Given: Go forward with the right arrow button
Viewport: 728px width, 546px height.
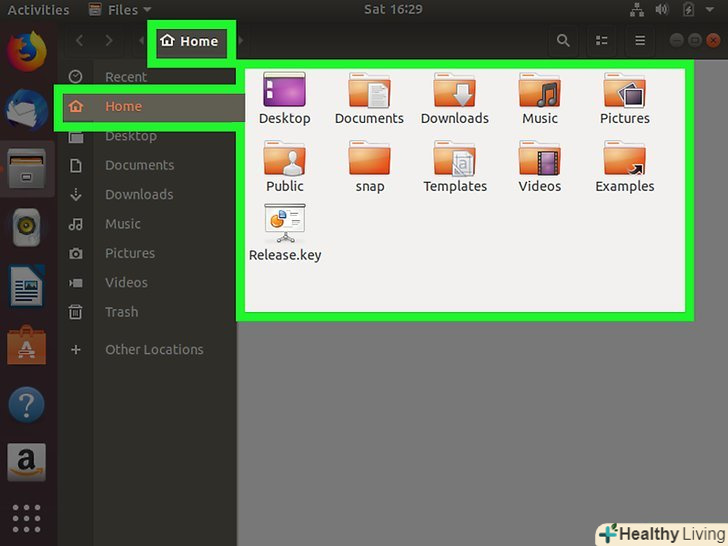Looking at the screenshot, I should point(109,41).
